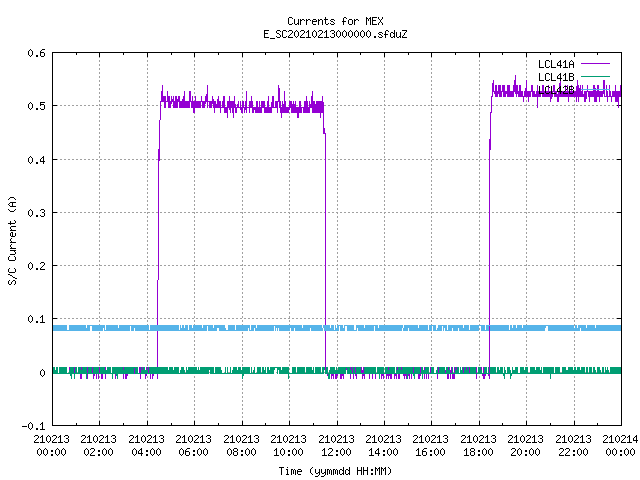Click the x-axis tick '210213 16:00'
Image resolution: width=640 pixels, height=480 pixels.
point(431,446)
